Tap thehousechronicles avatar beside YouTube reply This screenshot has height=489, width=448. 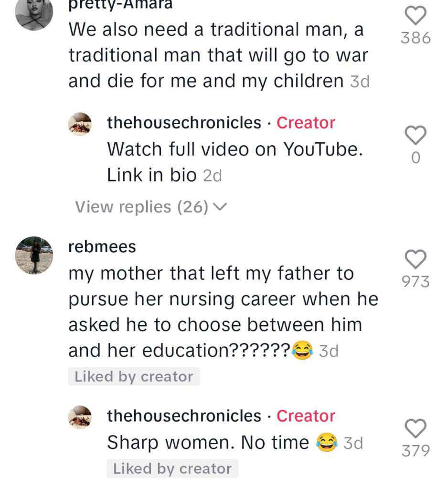pyautogui.click(x=80, y=124)
